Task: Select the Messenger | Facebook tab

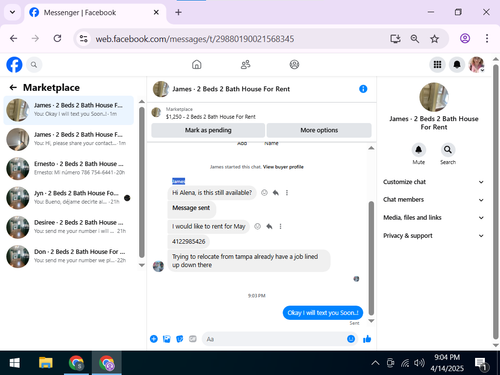Action: click(95, 13)
